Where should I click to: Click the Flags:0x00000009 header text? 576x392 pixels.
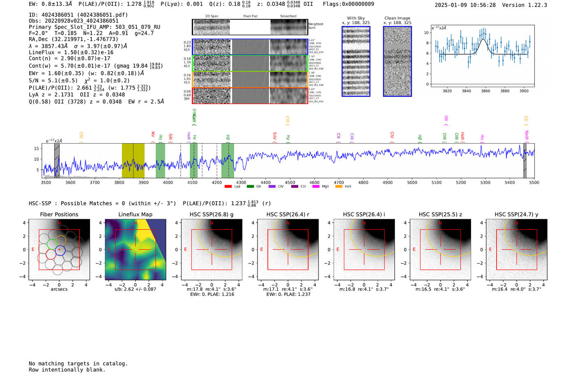coord(348,4)
